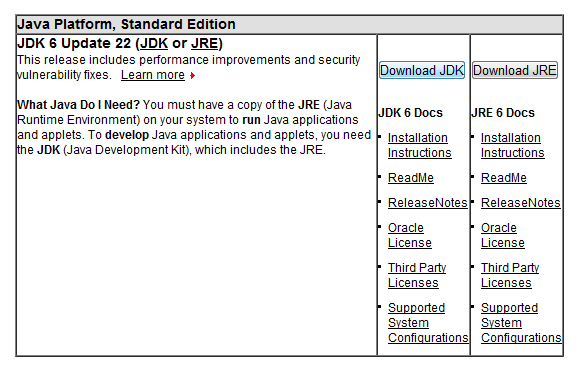Image resolution: width=578 pixels, height=373 pixels.
Task: Open JDK 6 Installation Instructions link
Action: 419,145
